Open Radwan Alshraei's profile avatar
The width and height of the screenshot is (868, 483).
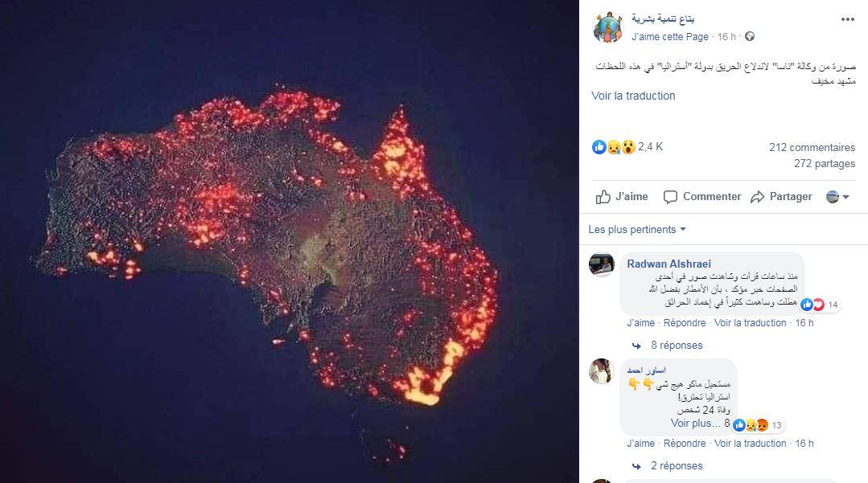(601, 265)
